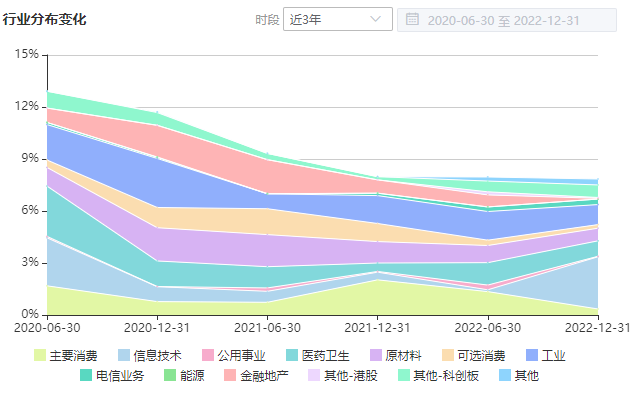Click the 2022-06-30 axis date label

click(488, 328)
